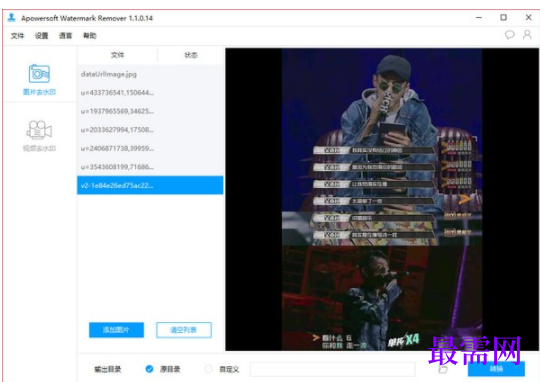Screen dimensions: 540x382
Task: Click the custom output path field
Action: click(x=332, y=369)
